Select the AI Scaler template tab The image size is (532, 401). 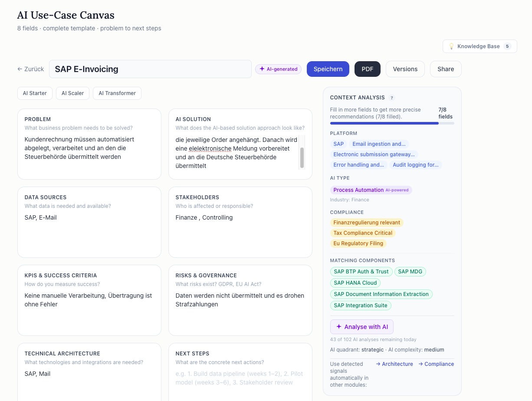point(73,93)
